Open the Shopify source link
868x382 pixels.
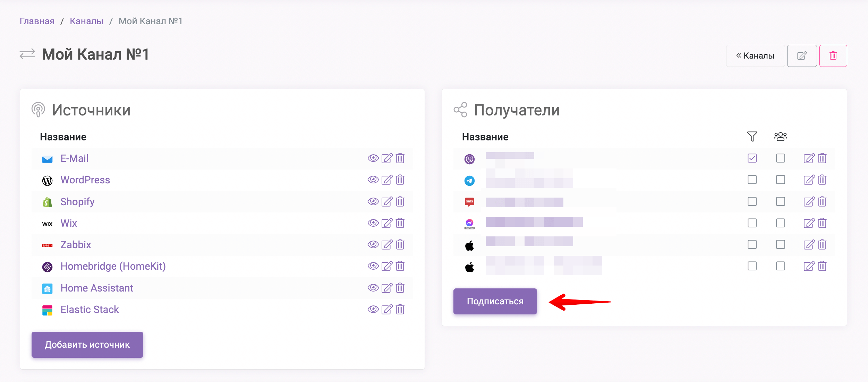click(x=77, y=202)
